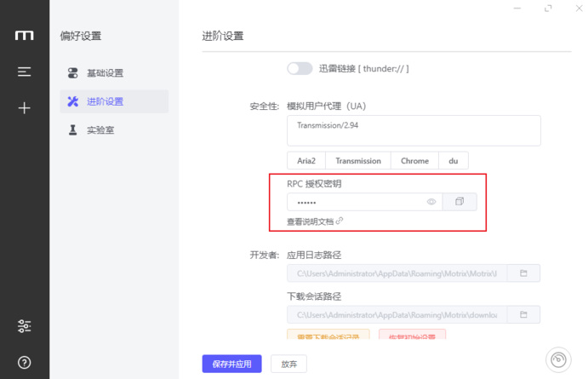This screenshot has height=379, width=588.
Task: Click the app log path field
Action: [x=397, y=273]
